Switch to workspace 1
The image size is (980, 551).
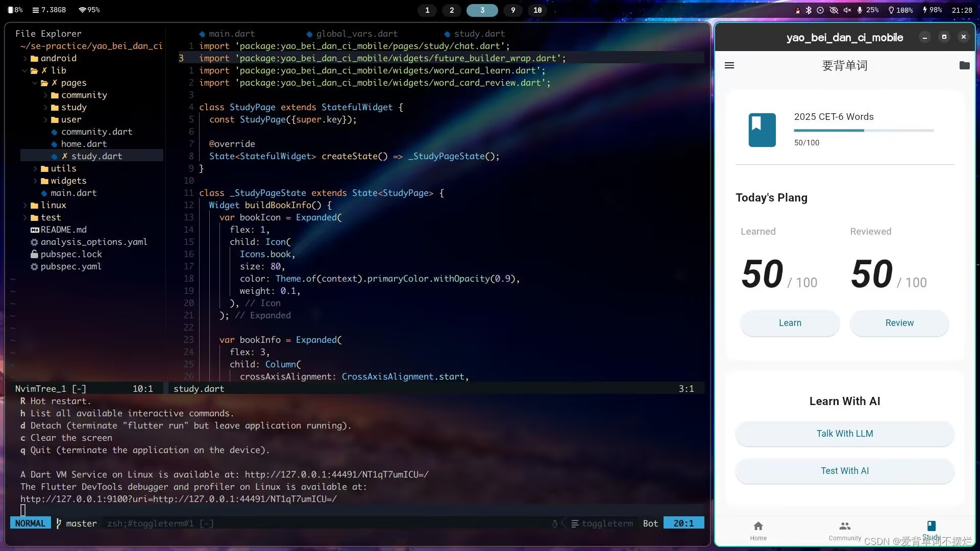pyautogui.click(x=427, y=10)
